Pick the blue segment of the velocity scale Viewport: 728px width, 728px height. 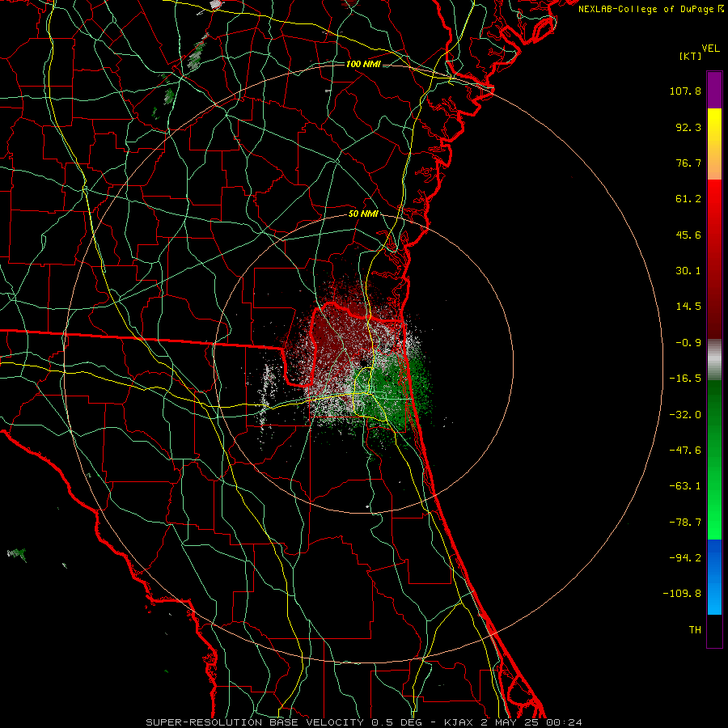click(x=714, y=577)
